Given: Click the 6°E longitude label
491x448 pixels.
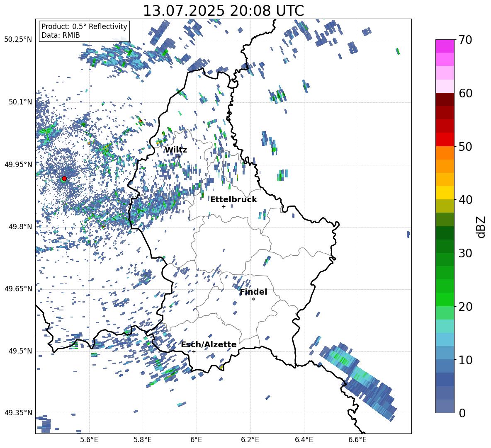Looking at the screenshot, I should (x=196, y=440).
